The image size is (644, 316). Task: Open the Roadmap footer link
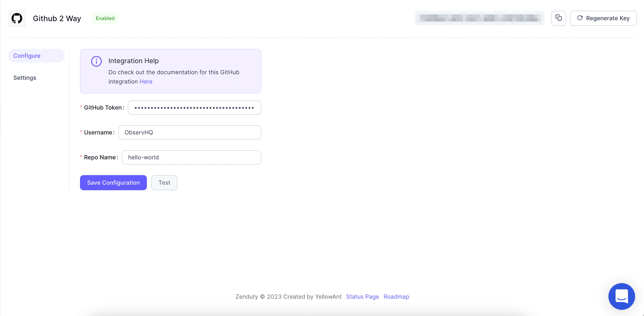396,296
